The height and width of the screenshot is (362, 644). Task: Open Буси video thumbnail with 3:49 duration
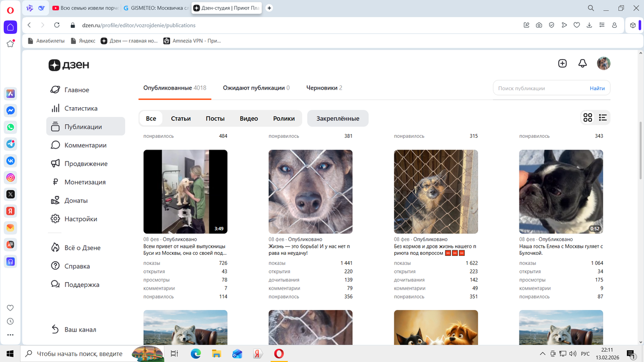pyautogui.click(x=185, y=191)
